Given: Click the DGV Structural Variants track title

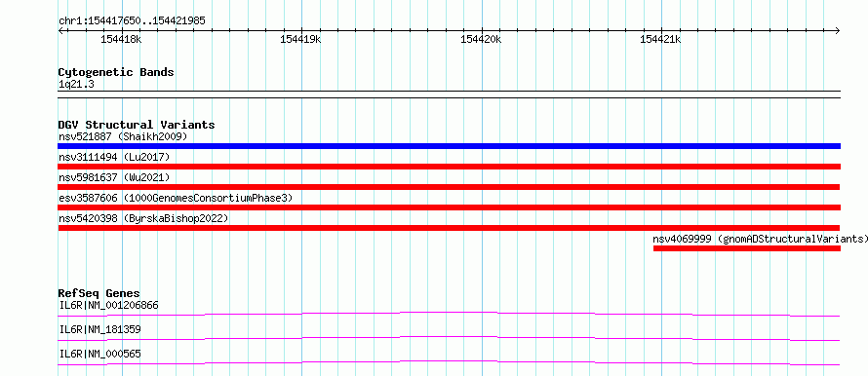Looking at the screenshot, I should [137, 125].
